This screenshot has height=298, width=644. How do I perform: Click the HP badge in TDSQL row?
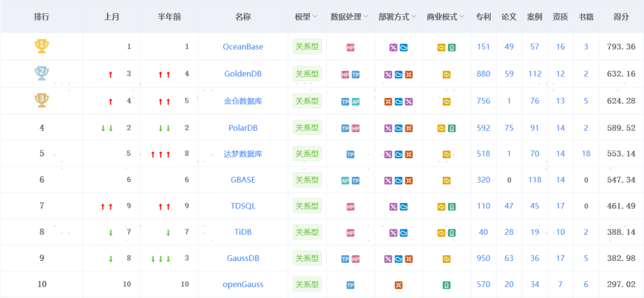pos(351,207)
